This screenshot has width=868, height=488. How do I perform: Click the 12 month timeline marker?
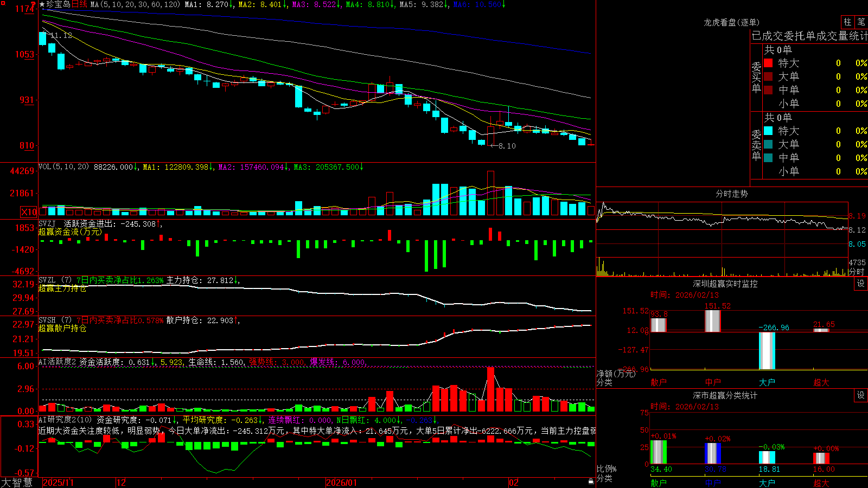point(122,483)
